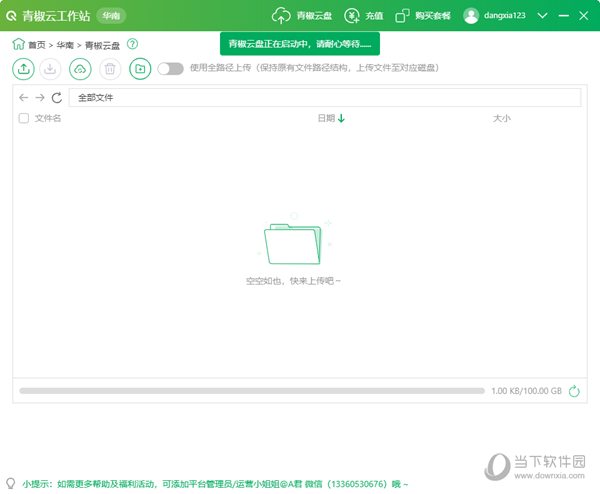Viewport: 600px width, 494px height.
Task: Refresh the storage usage
Action: 574,391
